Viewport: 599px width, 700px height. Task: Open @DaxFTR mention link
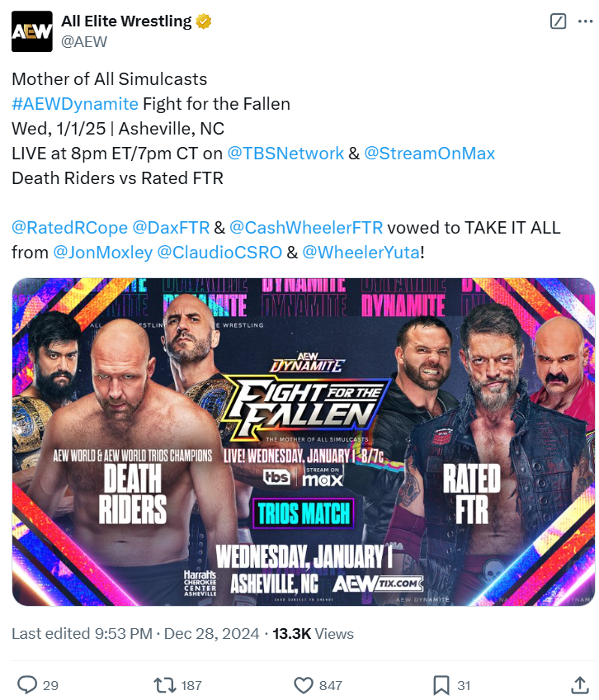pos(171,227)
